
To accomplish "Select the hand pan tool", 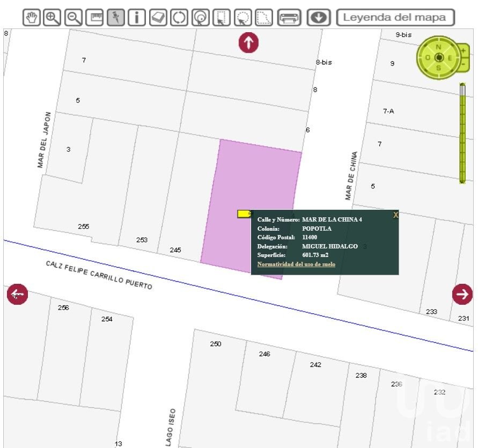I will [32, 18].
